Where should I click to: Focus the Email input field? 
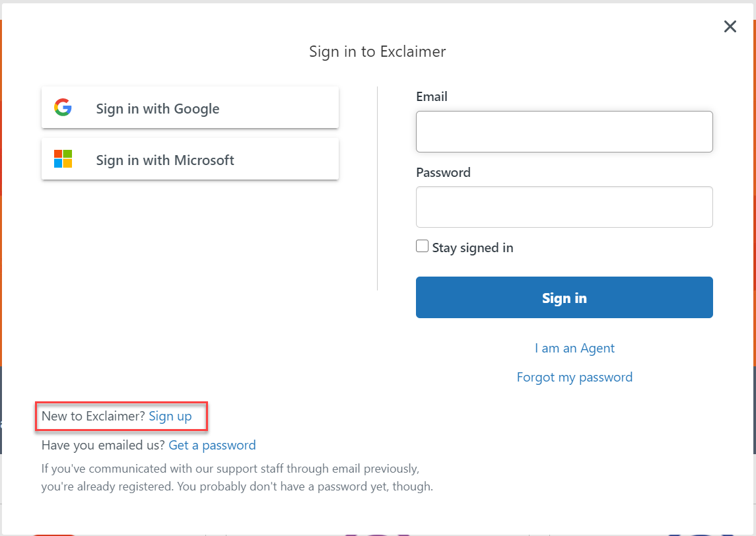pos(564,131)
